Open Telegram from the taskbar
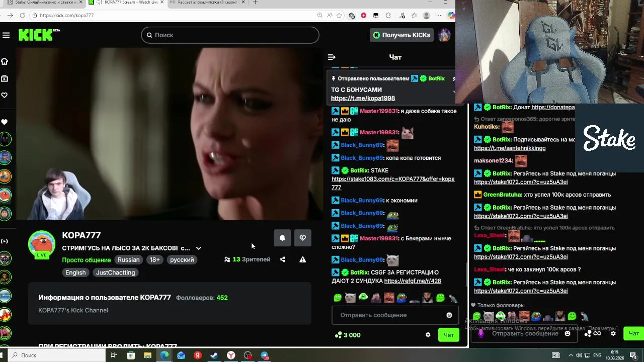The width and height of the screenshot is (644, 362). point(265,355)
